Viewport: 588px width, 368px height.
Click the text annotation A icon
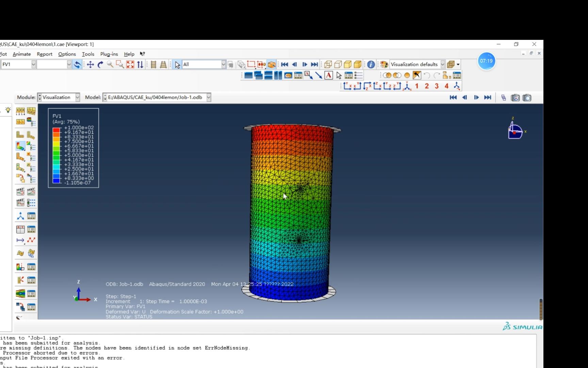tap(328, 75)
